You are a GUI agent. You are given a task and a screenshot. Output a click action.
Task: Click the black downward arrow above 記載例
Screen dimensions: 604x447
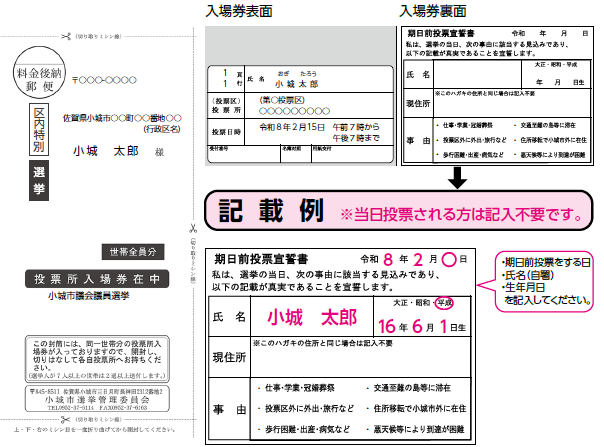tap(457, 178)
